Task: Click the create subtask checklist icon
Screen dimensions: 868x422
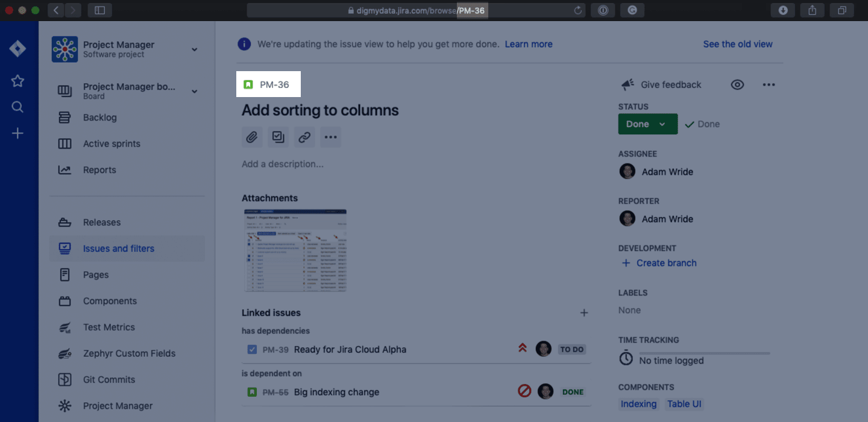Action: coord(278,137)
